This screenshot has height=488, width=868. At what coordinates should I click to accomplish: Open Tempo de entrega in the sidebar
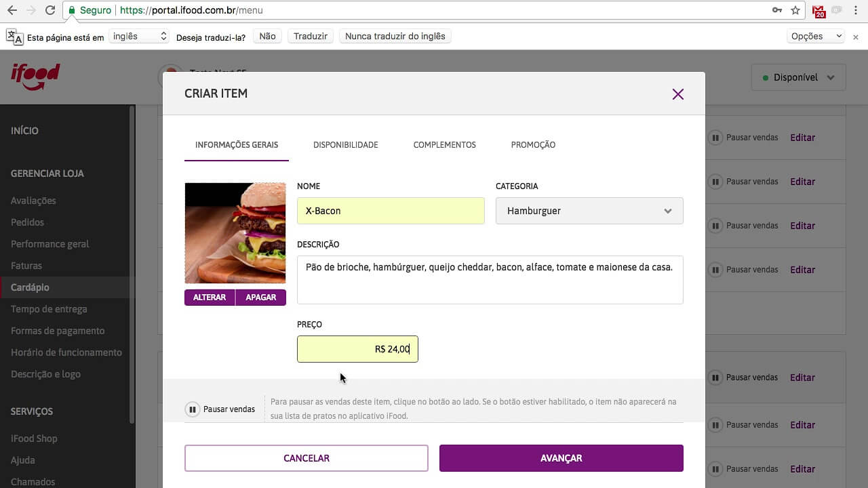tap(49, 309)
